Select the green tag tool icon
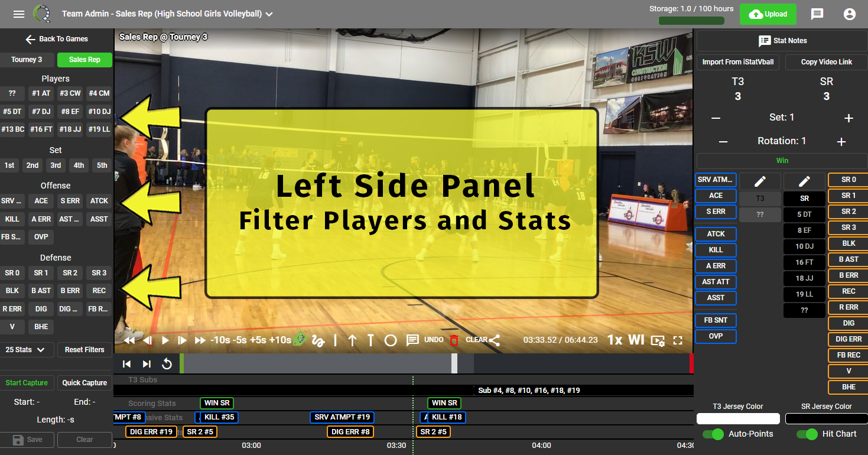Image resolution: width=868 pixels, height=455 pixels. (300, 340)
